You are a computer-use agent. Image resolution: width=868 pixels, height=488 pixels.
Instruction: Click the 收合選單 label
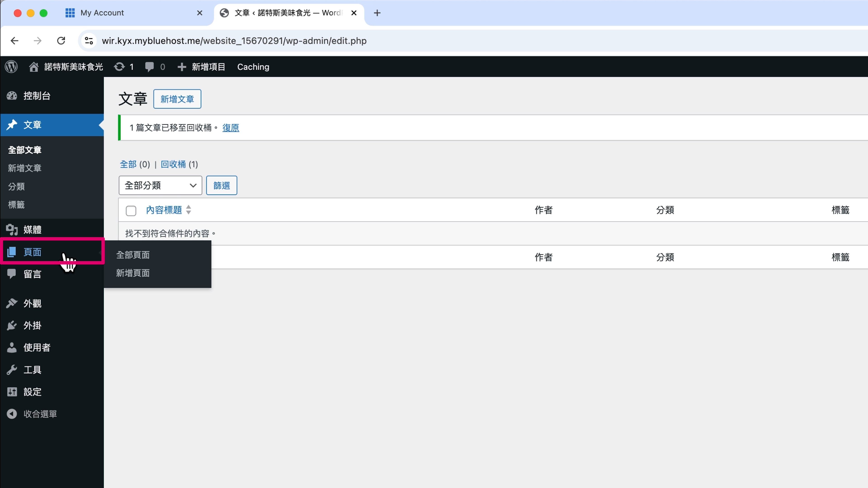[40, 414]
